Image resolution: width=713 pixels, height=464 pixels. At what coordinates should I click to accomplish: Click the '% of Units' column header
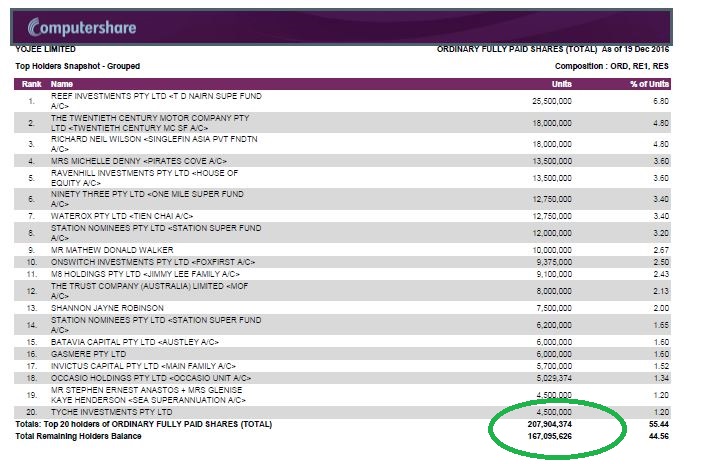[x=649, y=84]
